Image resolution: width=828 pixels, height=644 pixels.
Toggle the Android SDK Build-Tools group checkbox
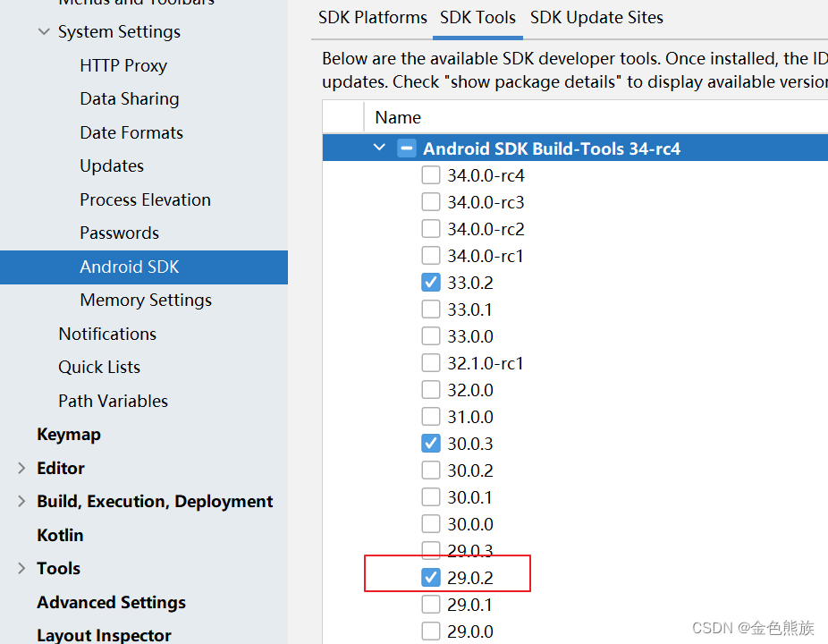[407, 148]
